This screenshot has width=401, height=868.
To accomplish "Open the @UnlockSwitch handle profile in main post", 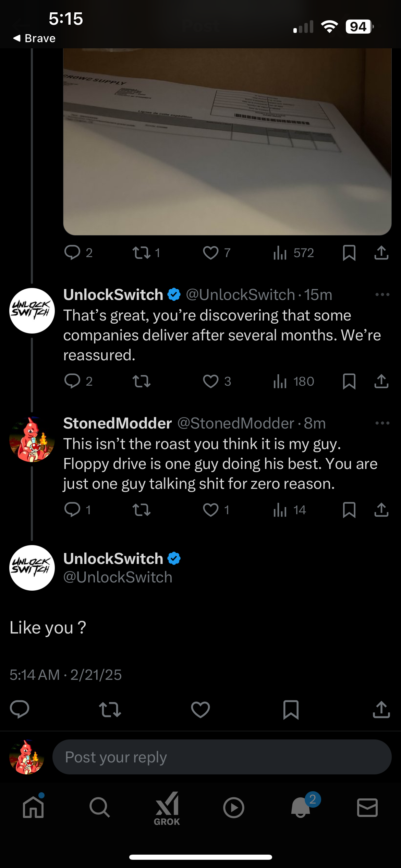I will coord(118,577).
